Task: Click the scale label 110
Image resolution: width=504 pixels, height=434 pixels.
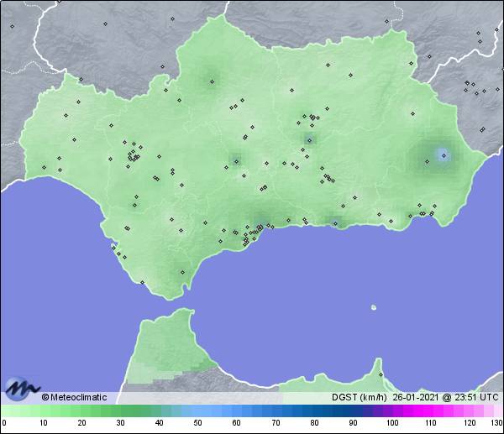Action: (431, 423)
